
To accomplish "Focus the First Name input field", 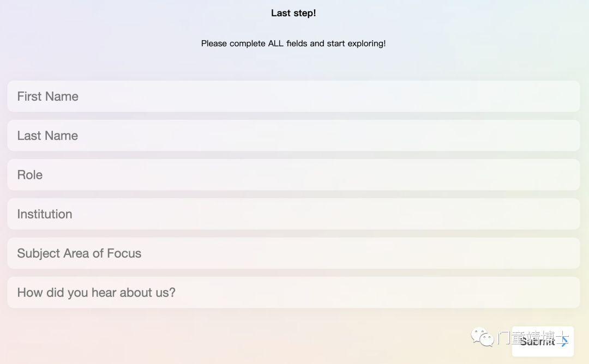I will click(294, 96).
